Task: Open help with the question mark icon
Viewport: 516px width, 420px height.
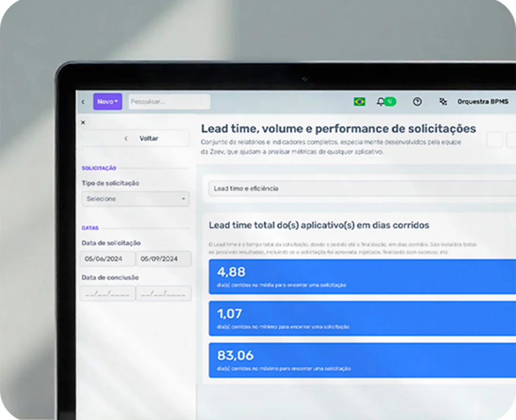Action: coord(417,102)
